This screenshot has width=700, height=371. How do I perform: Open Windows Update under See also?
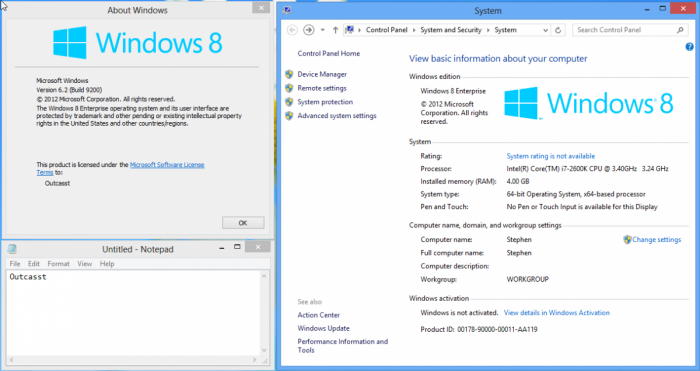(324, 329)
